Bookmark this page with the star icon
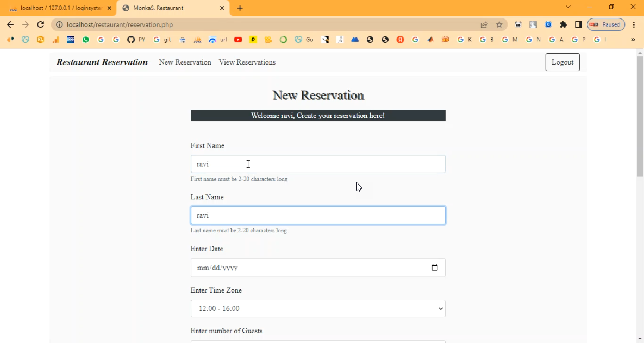644x343 pixels. point(499,24)
